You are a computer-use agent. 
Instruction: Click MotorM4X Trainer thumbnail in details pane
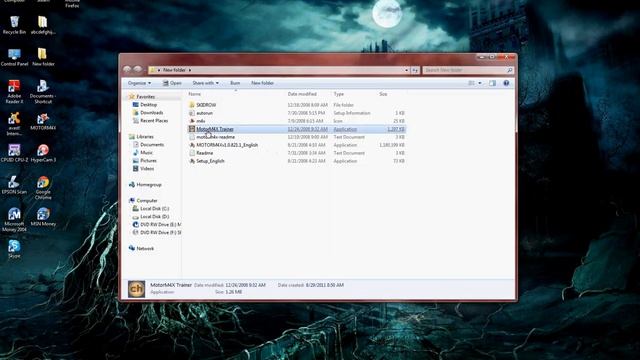pos(136,289)
